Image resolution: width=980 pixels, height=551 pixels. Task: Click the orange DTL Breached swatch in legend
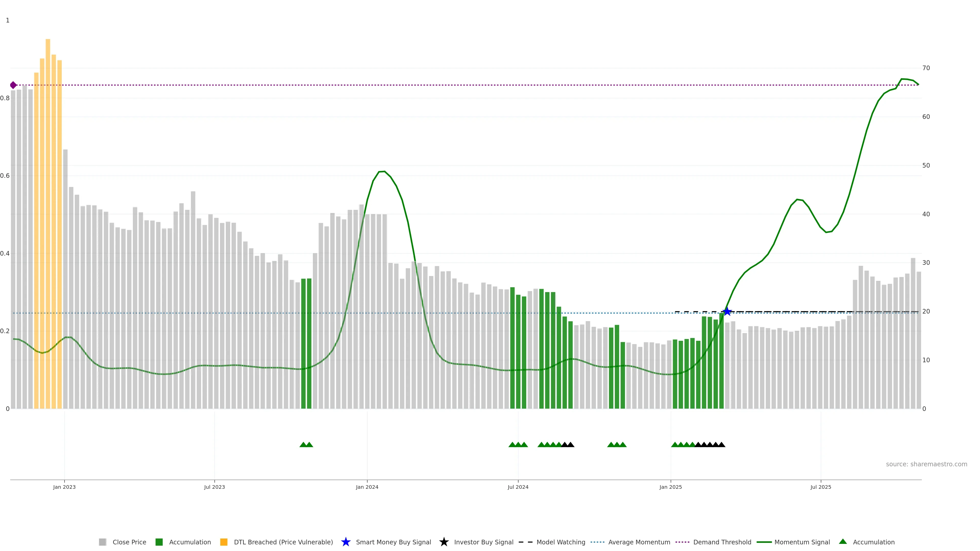(x=224, y=542)
